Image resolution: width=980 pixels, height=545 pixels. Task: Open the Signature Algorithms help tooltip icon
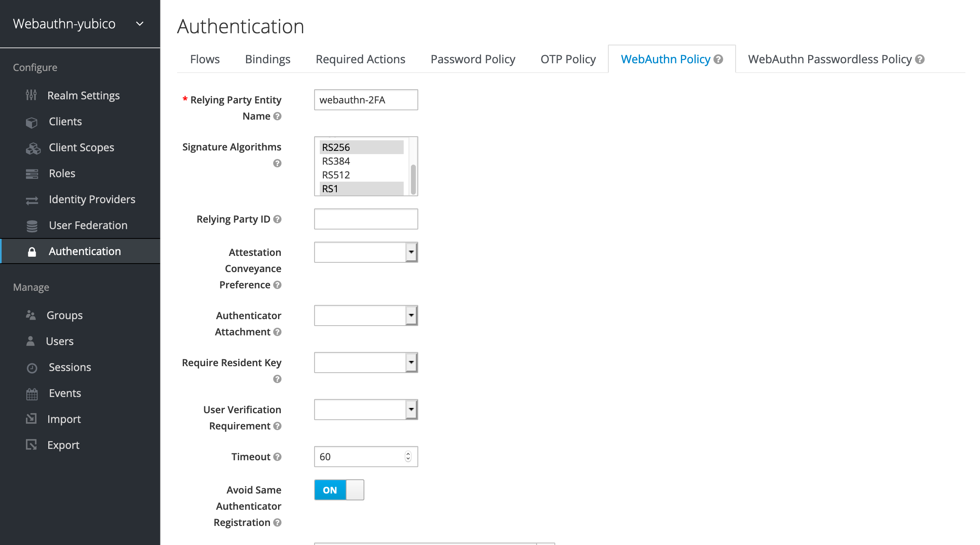tap(278, 163)
